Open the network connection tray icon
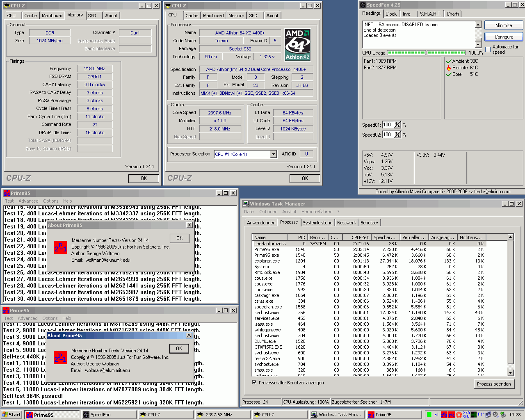The image size is (525, 420). pyautogui.click(x=489, y=415)
